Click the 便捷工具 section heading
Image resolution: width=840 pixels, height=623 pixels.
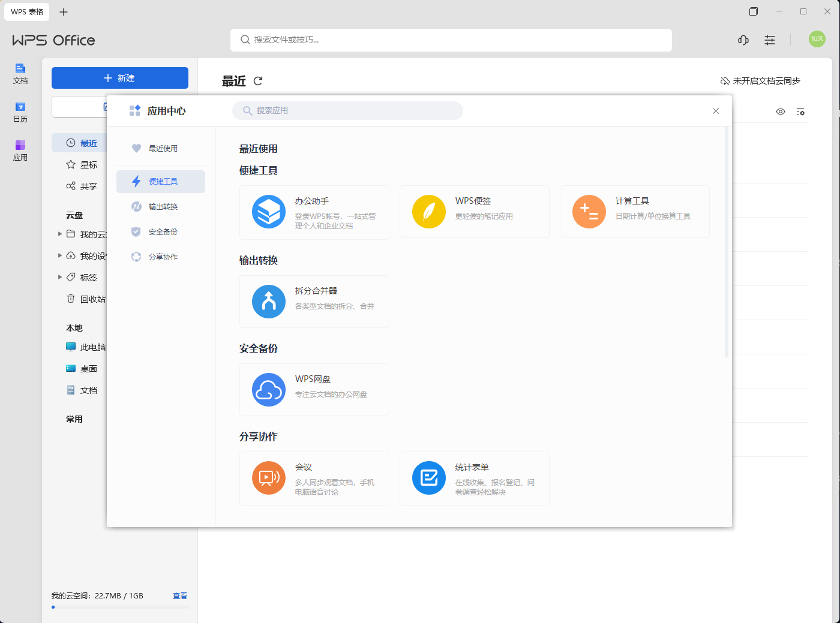click(259, 171)
